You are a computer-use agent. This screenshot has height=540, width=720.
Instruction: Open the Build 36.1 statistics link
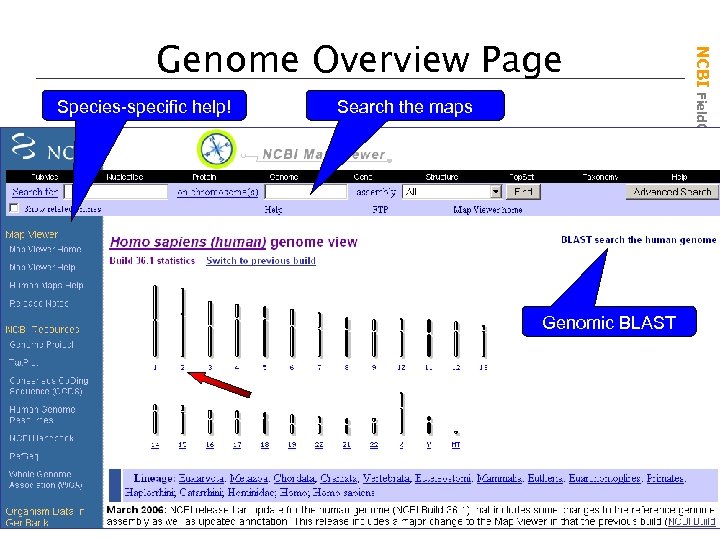pyautogui.click(x=152, y=260)
